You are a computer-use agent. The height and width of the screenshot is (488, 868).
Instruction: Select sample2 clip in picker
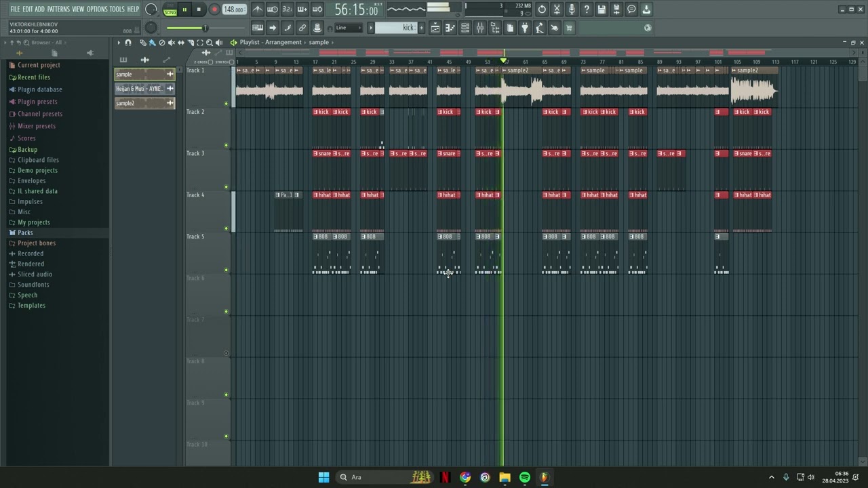coord(144,103)
